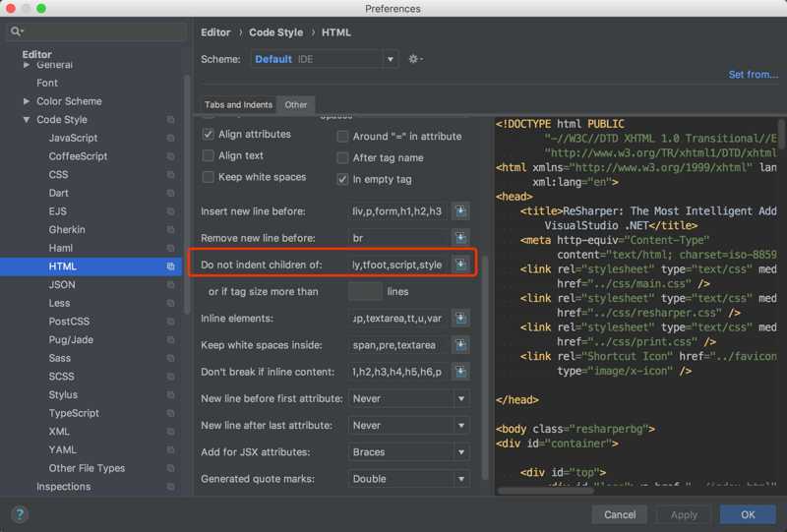Expand the Color Scheme tree node
Viewport: 787px width, 532px height.
coord(27,101)
